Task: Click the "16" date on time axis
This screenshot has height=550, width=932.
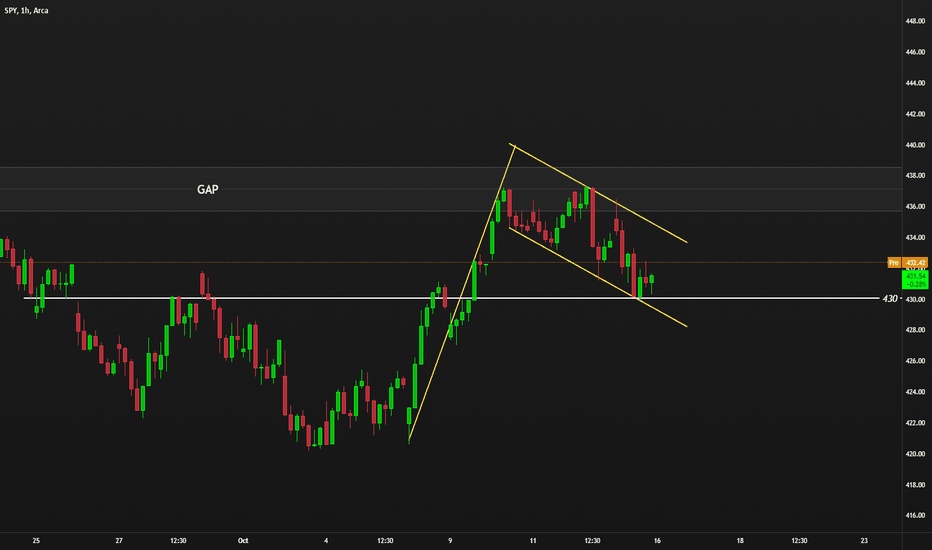Action: pos(657,540)
